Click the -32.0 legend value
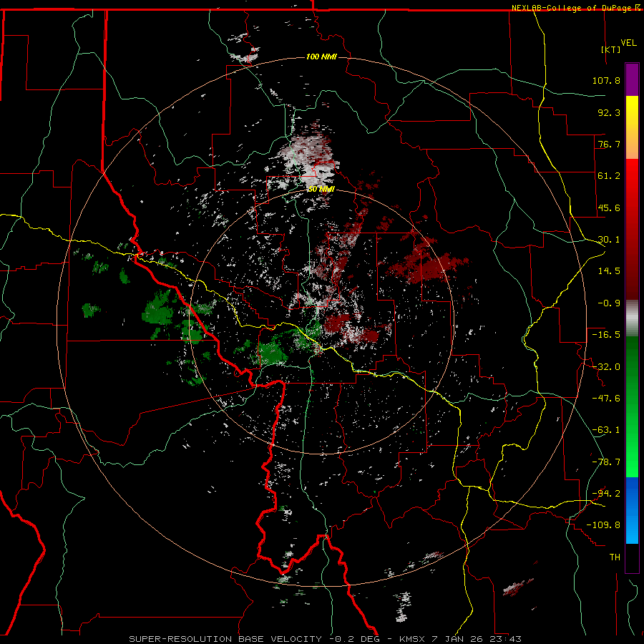Viewport: 644px width, 644px height. pyautogui.click(x=606, y=367)
